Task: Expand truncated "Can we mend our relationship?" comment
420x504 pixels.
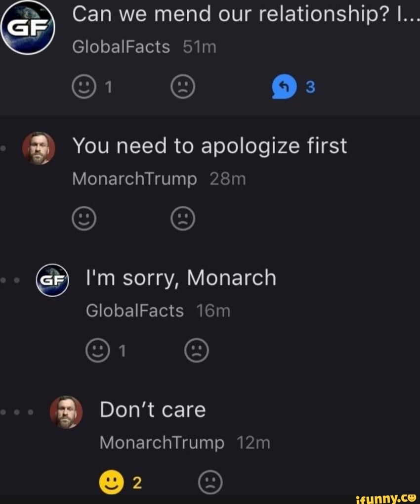Action: [246, 15]
